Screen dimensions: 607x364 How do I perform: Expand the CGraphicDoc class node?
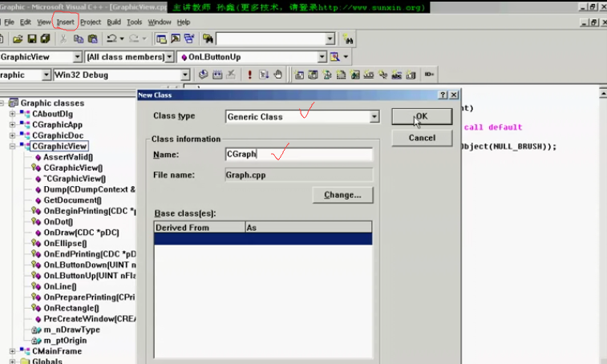(x=12, y=135)
